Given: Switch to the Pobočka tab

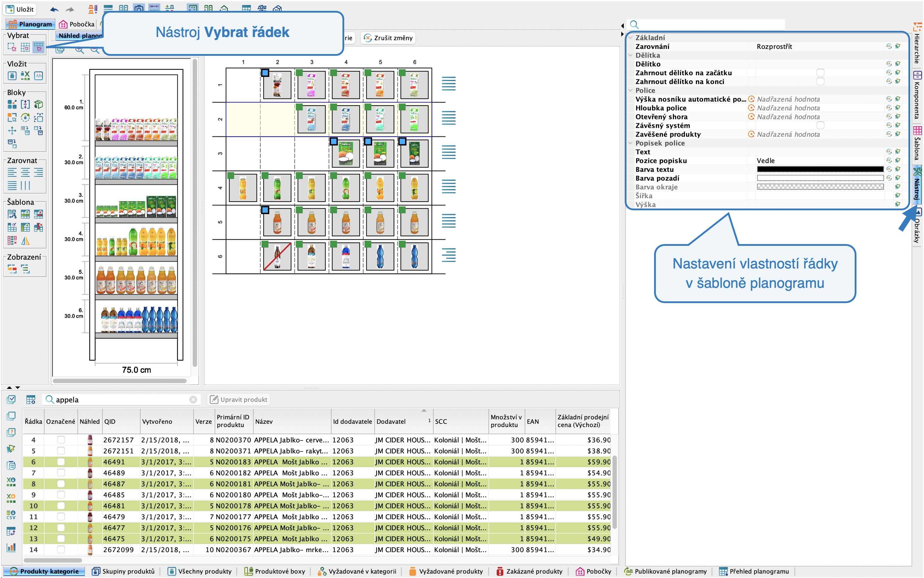Looking at the screenshot, I should 77,24.
